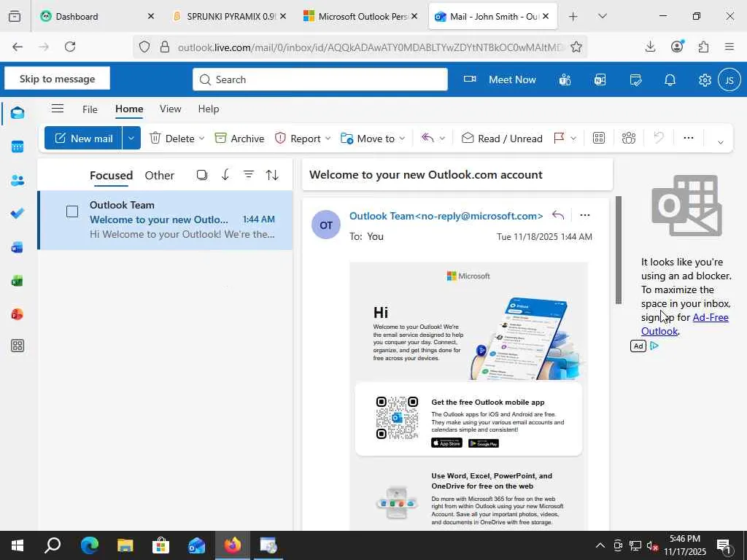Click the Firefox address bar URL
Screen dimensions: 747x560
tap(371, 47)
